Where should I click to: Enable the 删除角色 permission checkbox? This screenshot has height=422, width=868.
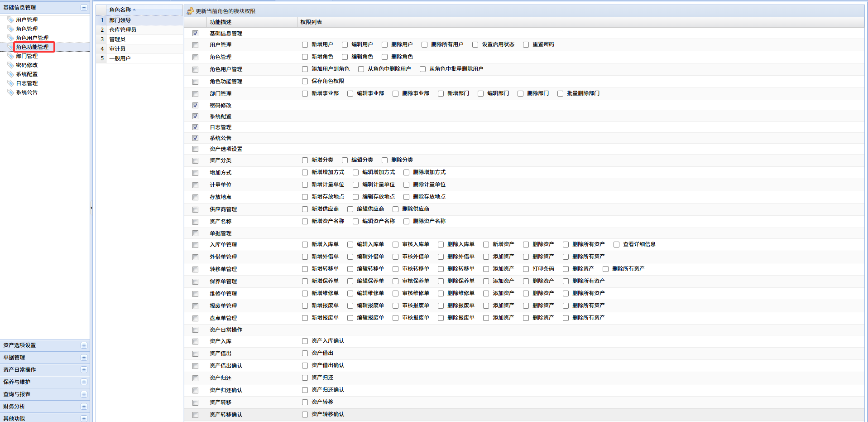coord(384,57)
